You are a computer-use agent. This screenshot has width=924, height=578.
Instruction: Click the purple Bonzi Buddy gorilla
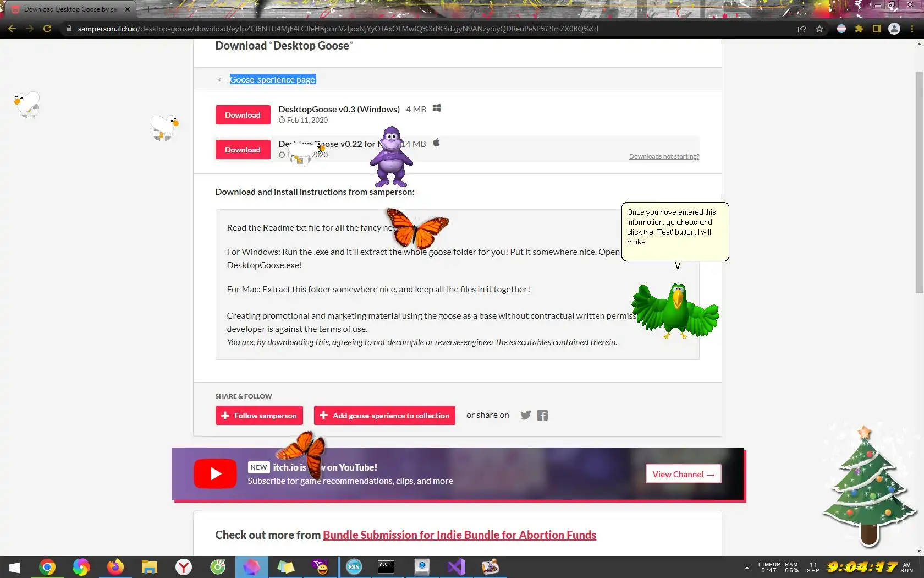[x=391, y=157]
